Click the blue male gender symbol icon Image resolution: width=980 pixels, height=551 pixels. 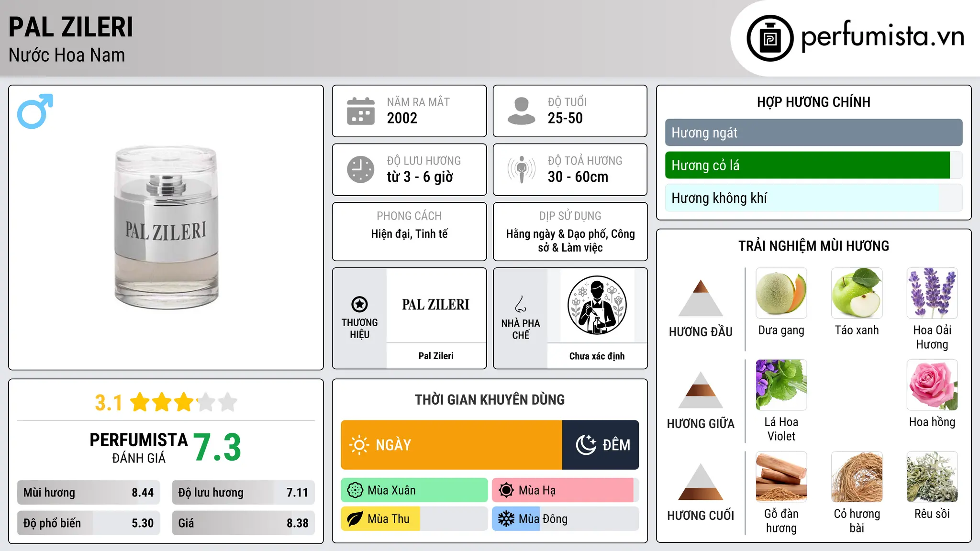(x=35, y=111)
